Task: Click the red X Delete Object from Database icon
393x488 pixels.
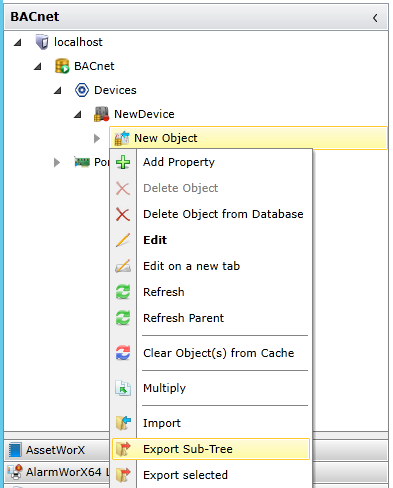Action: click(x=123, y=214)
